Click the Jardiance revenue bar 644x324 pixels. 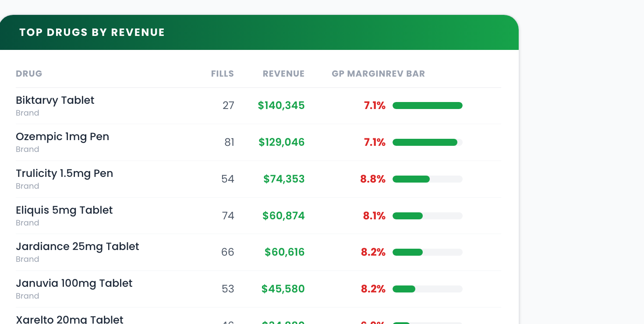pos(428,252)
